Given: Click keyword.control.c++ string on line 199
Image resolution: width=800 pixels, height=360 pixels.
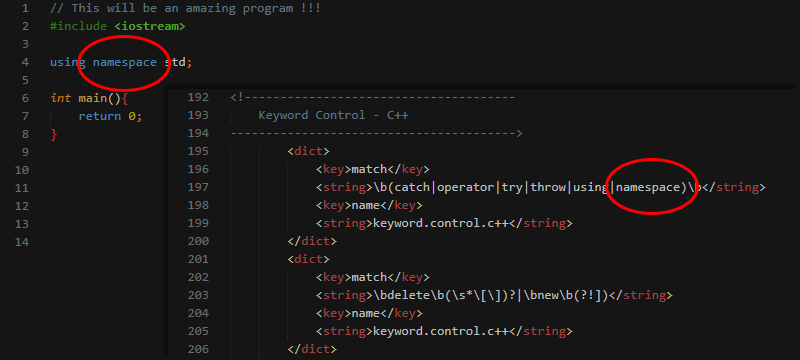Looking at the screenshot, I should [x=444, y=223].
